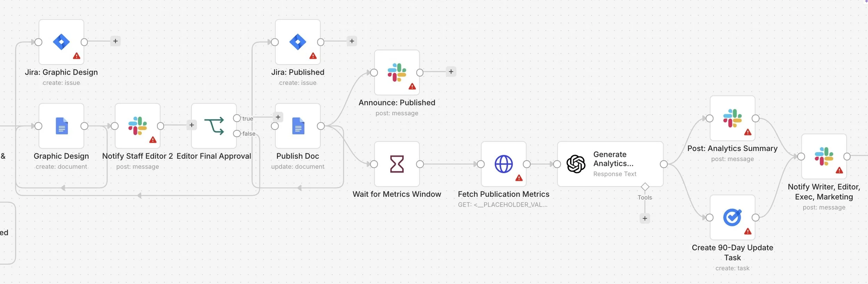Click the Notify Staff Editor 2 label

(137, 156)
